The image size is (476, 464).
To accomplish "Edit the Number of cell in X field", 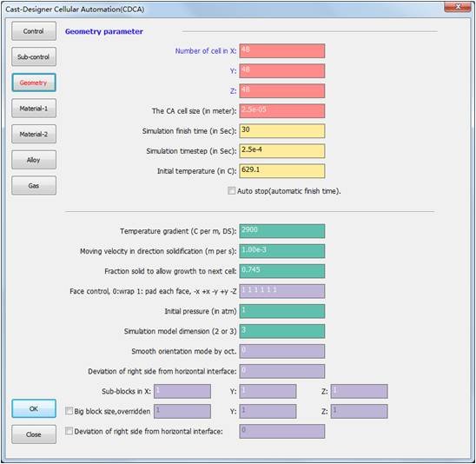I will click(281, 51).
